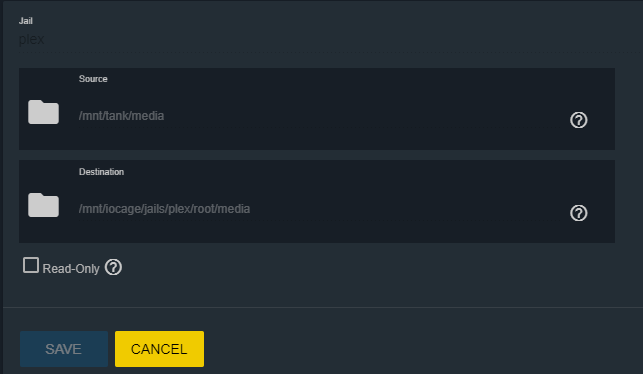Show help for the Source field

[579, 120]
